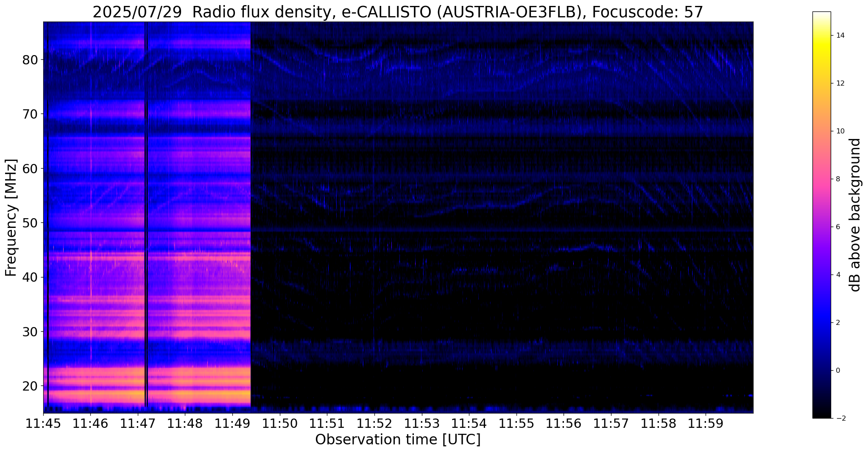868x452 pixels.
Task: Click the 50 MHz frequency tick label
Action: pyautogui.click(x=30, y=223)
